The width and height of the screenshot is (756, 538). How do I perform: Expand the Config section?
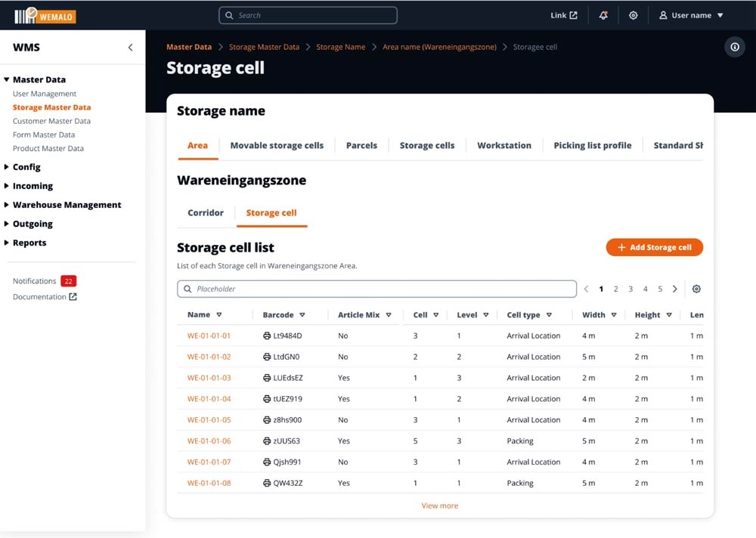[6, 167]
